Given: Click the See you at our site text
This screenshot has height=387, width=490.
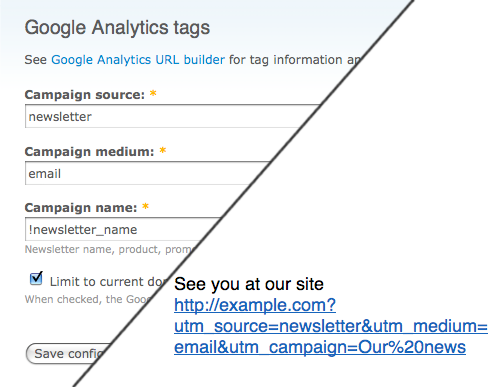Looking at the screenshot, I should pos(249,284).
